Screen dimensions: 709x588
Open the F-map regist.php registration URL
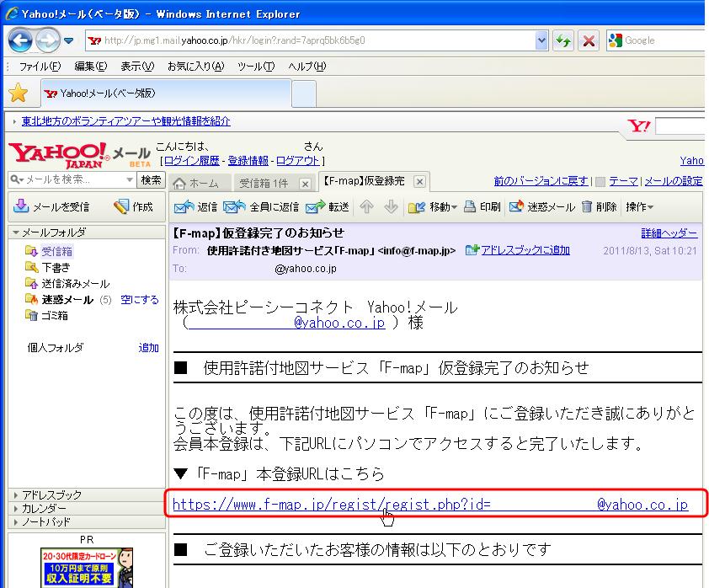coord(430,504)
